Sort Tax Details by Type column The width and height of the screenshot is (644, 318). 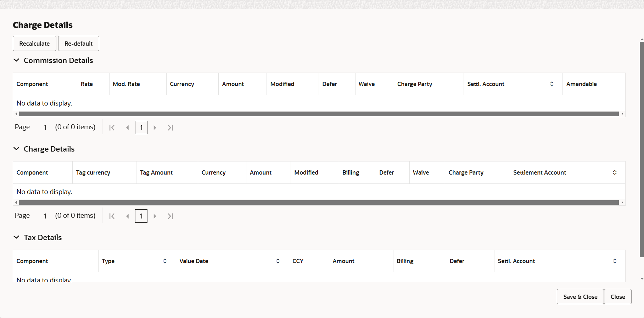pyautogui.click(x=165, y=261)
